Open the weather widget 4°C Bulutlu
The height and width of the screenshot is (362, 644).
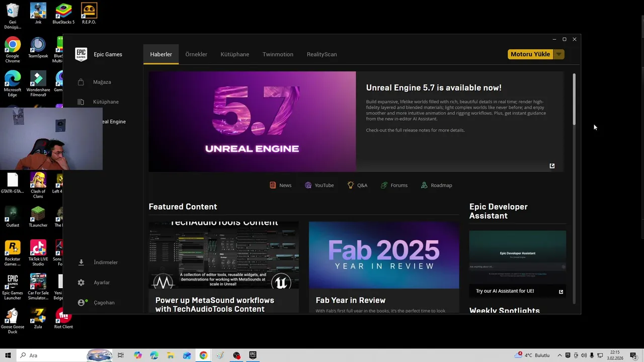(532, 355)
